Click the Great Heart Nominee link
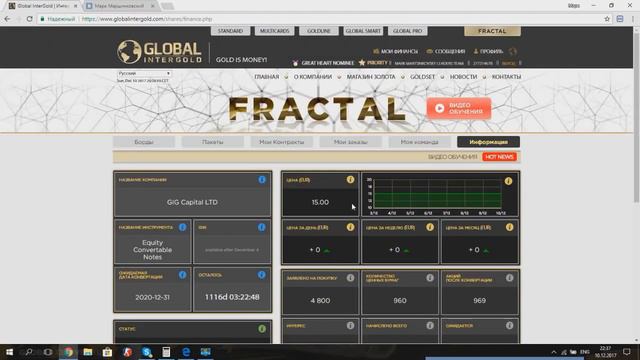 point(323,63)
